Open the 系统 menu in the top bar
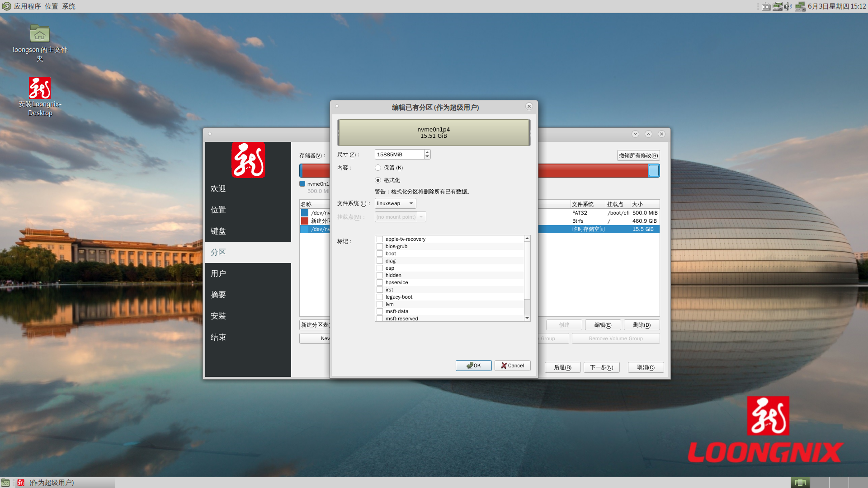Viewport: 868px width, 488px height. 69,6
